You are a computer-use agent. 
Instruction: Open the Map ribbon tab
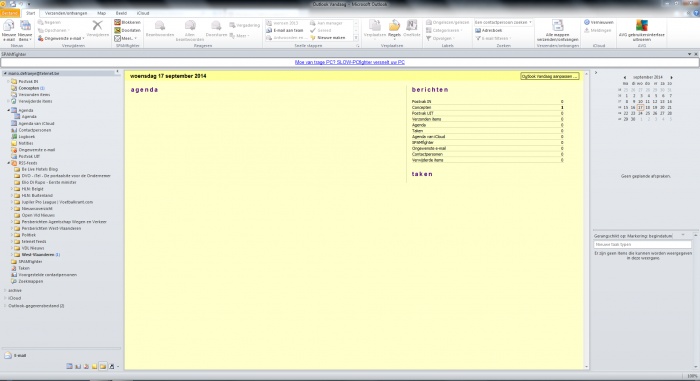[101, 13]
